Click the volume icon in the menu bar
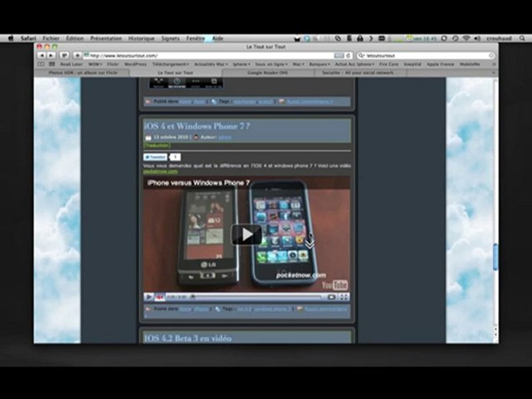Screen dimensions: 532x399 pos(477,38)
